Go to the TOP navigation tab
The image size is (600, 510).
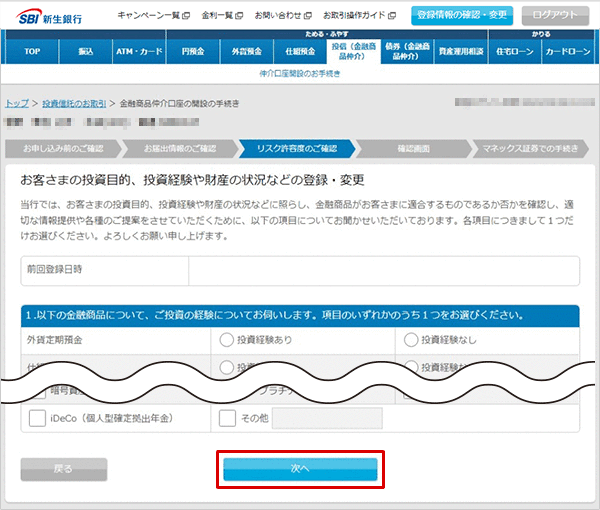point(33,50)
